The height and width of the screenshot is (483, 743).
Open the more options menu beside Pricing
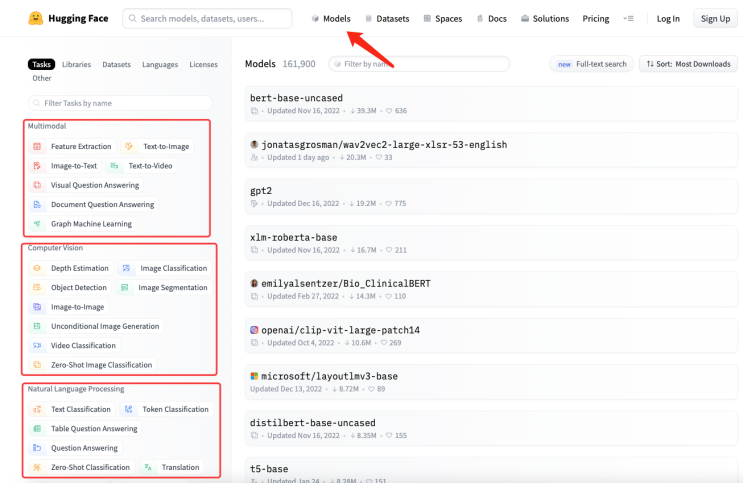point(628,18)
